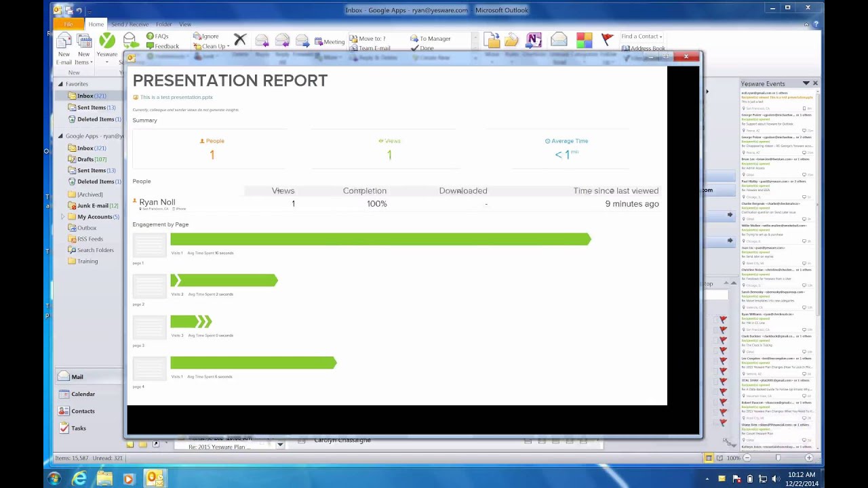The image size is (868, 488).
Task: Open the Outbox folder
Action: tap(81, 228)
